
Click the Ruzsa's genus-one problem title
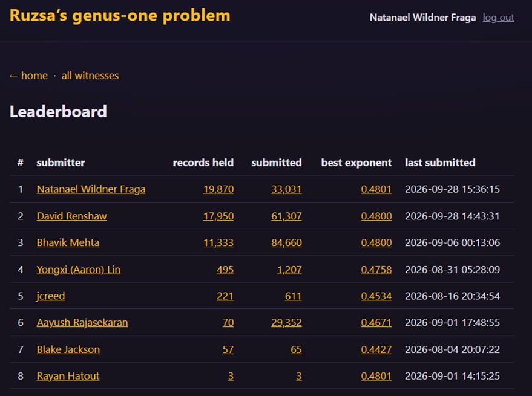coord(120,16)
